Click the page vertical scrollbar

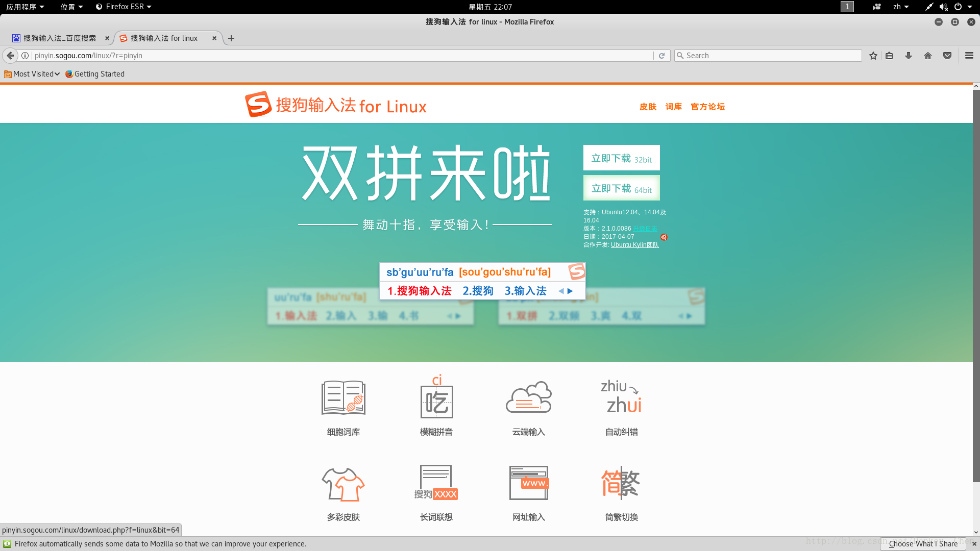976,286
